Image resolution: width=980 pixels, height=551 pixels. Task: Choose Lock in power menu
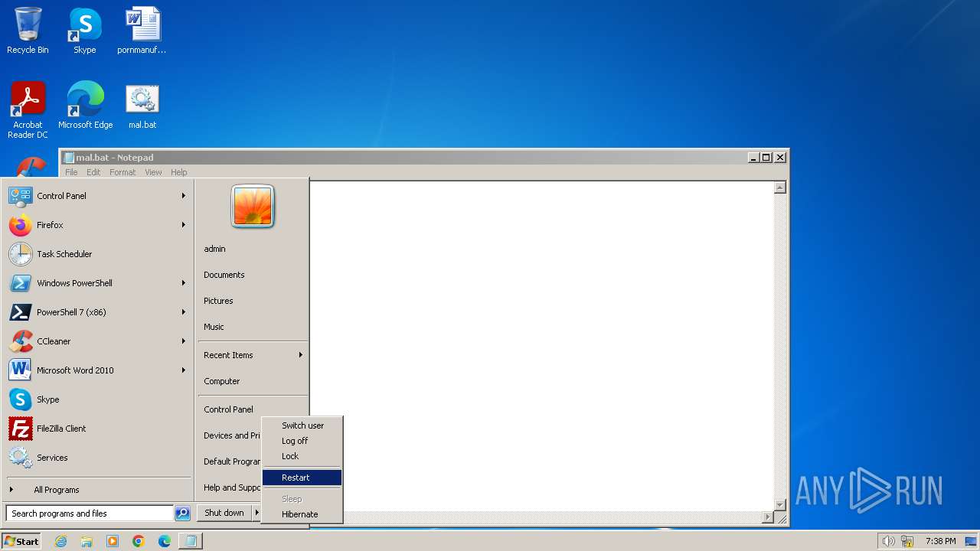point(302,456)
